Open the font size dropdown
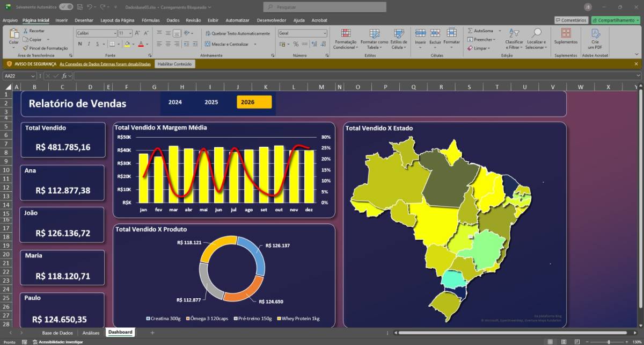 [x=129, y=33]
